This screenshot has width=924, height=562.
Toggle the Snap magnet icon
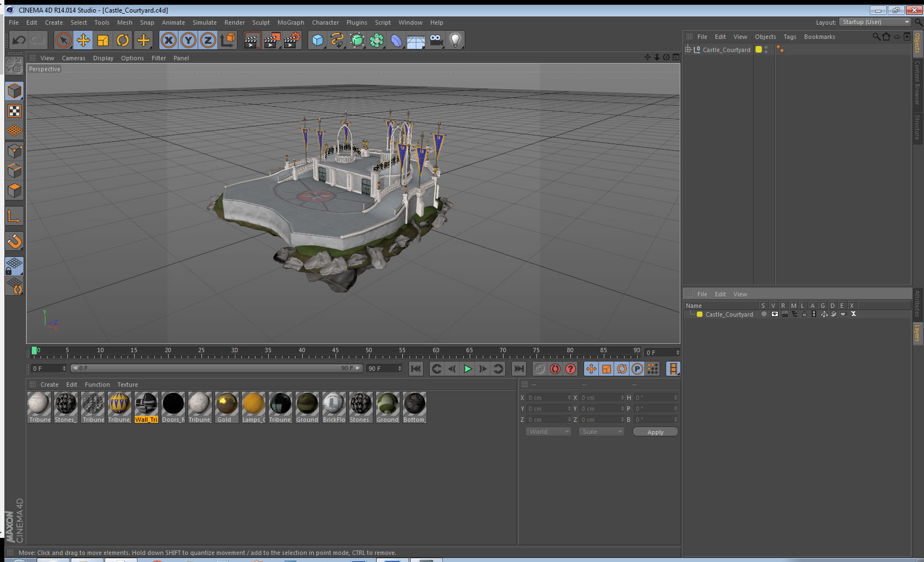click(14, 241)
